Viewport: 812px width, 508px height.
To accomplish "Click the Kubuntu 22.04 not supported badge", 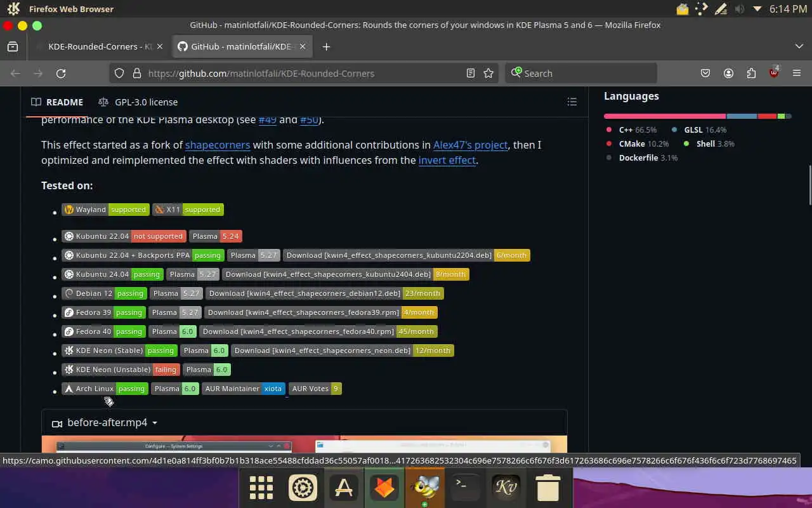I will click(x=124, y=236).
